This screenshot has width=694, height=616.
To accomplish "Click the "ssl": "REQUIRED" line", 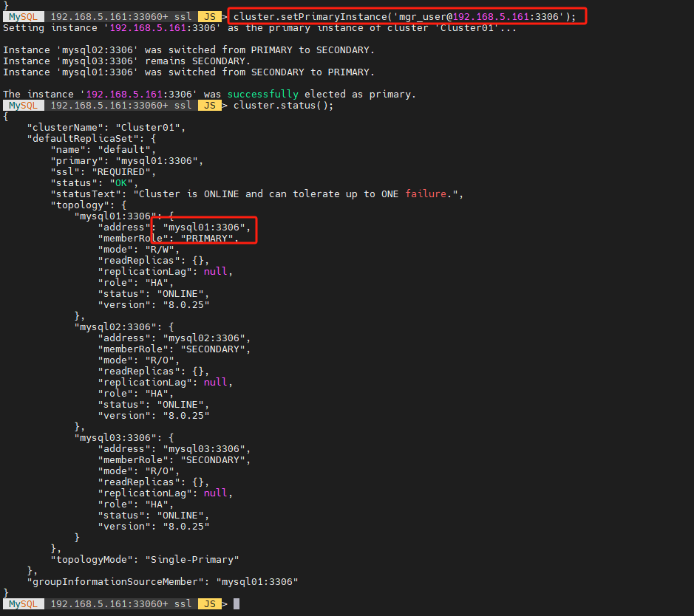I will tap(103, 172).
